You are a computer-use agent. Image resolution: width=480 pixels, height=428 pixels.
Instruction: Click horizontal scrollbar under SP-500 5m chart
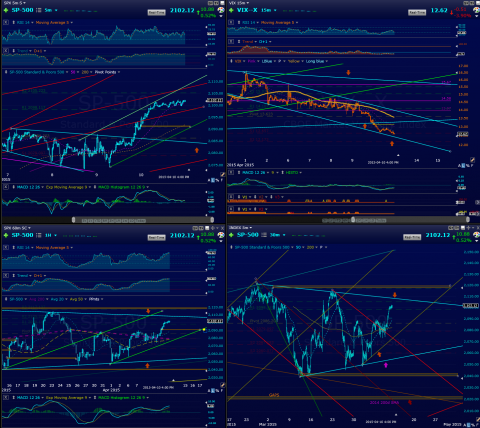point(143,220)
